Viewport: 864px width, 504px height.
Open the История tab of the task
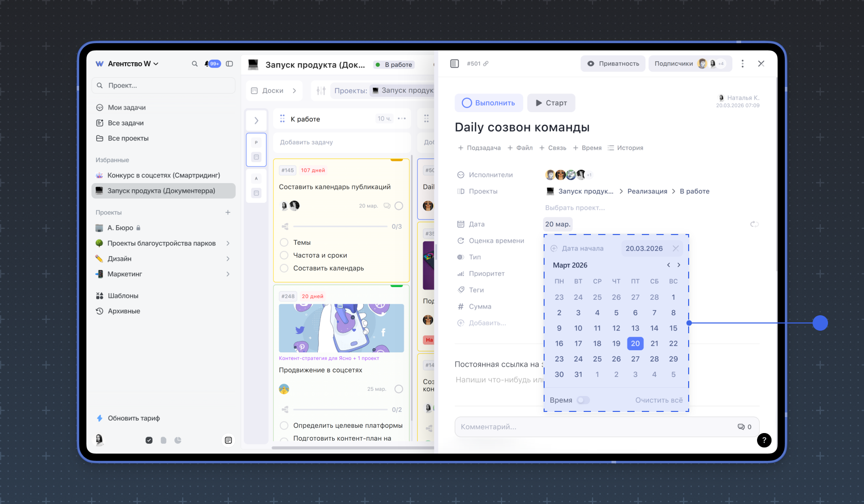point(625,148)
